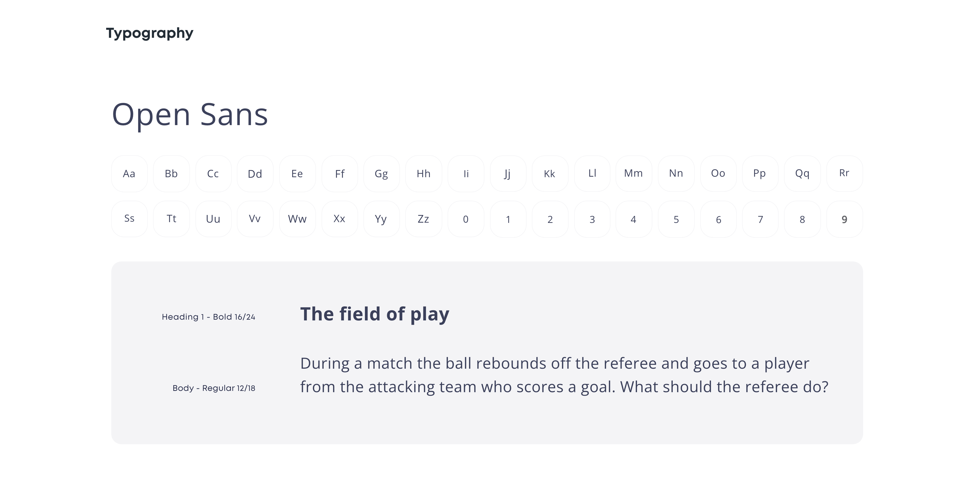
Task: Select the 'Gg' character tile
Action: (x=382, y=174)
